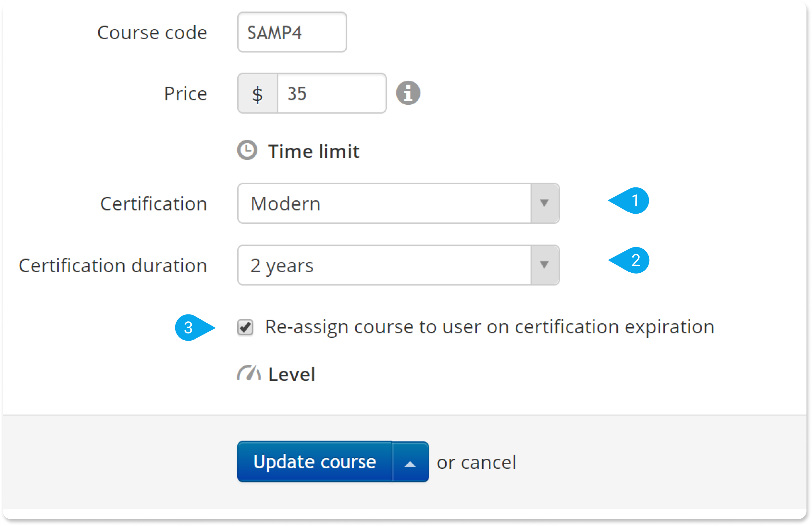Viewport: 812px width, 526px height.
Task: Click the Certification duration label
Action: [113, 265]
